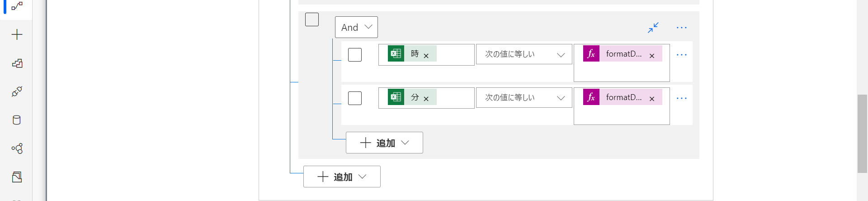Click the formatD expression token in 分 row
The height and width of the screenshot is (201, 868).
point(623,97)
